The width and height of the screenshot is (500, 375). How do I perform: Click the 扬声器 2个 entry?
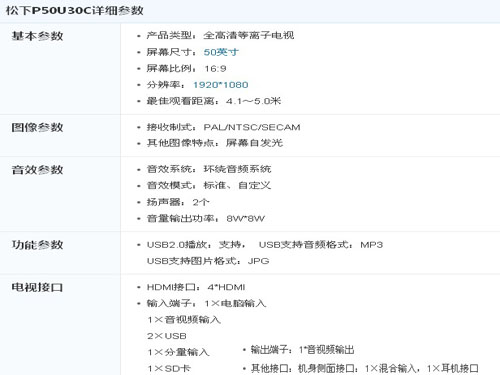(x=178, y=202)
